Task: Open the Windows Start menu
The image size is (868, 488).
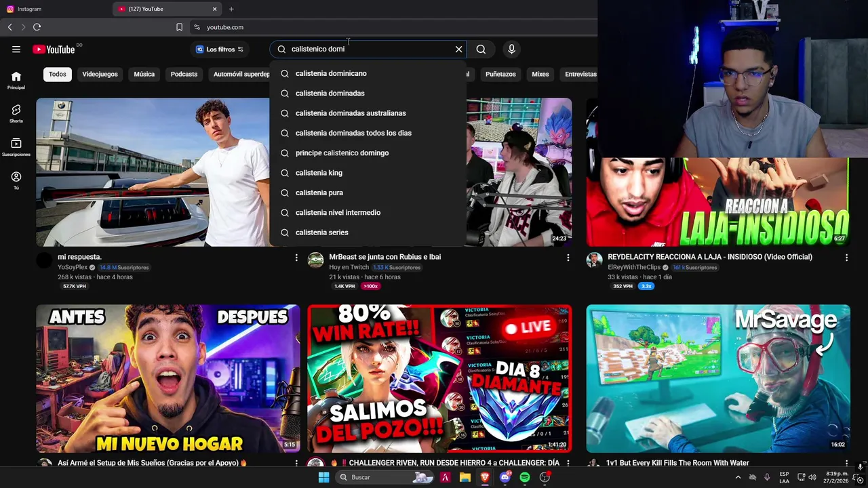Action: [x=324, y=477]
